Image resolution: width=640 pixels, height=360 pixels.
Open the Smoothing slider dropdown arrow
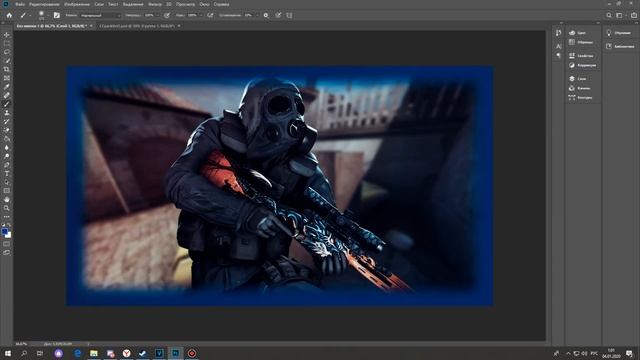tap(257, 16)
